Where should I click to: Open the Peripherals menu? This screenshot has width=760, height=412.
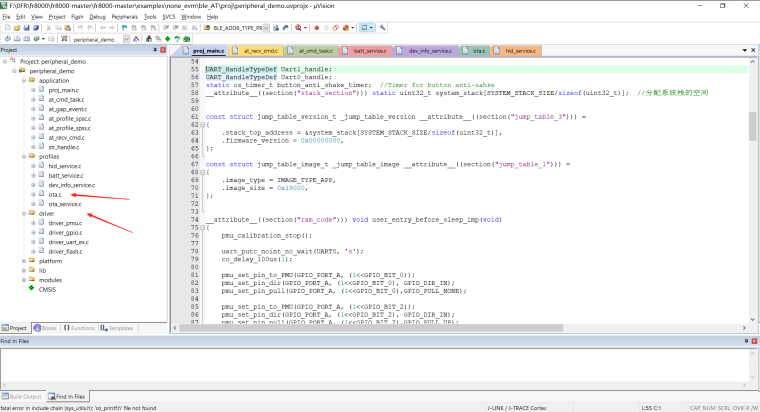pyautogui.click(x=125, y=17)
